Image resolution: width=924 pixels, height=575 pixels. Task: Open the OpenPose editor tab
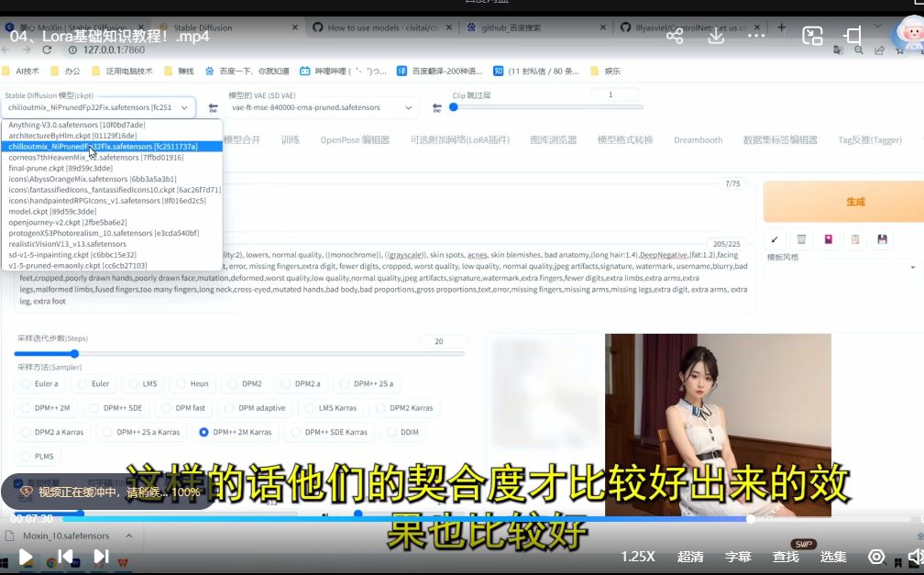coord(355,139)
